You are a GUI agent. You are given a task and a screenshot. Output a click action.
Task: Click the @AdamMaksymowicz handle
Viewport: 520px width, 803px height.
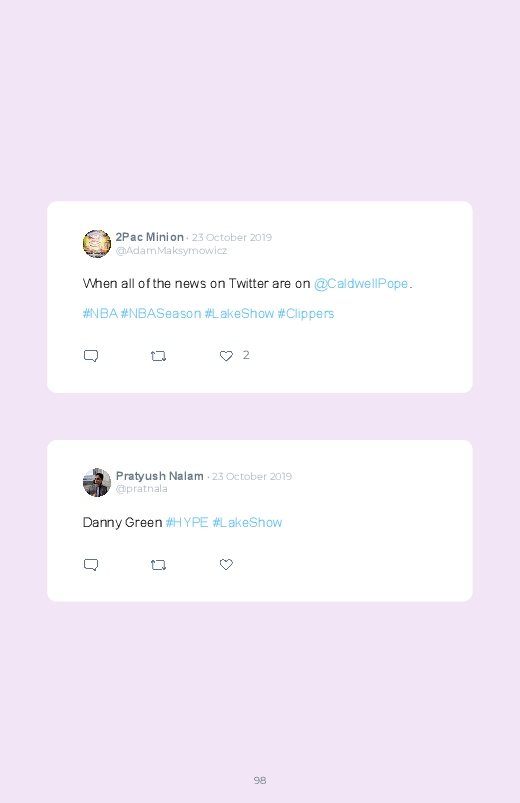tap(171, 250)
